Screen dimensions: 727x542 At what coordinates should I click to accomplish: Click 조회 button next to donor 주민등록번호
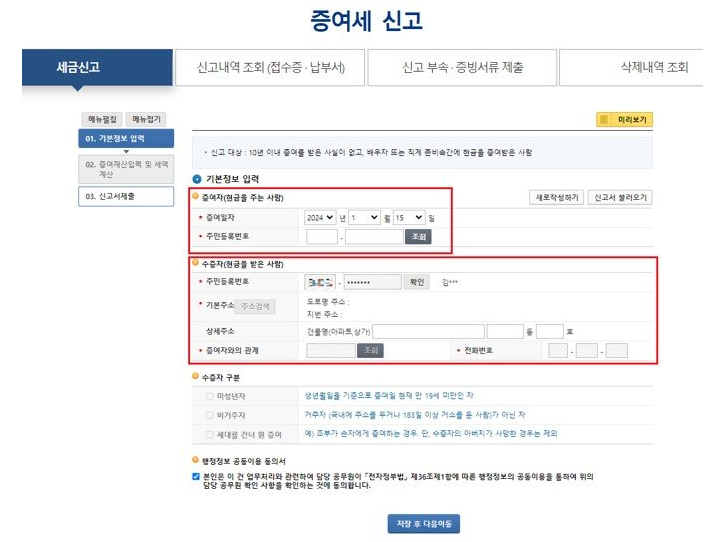point(418,237)
